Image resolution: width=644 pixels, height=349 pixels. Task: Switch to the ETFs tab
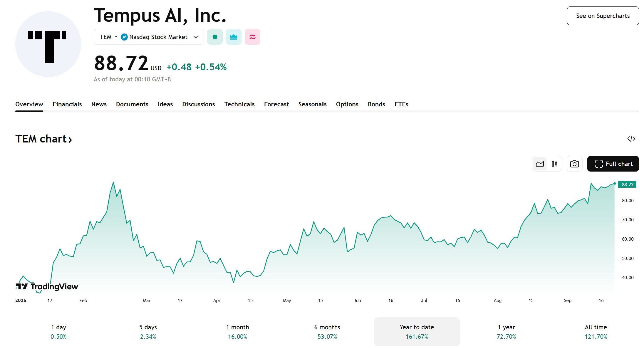point(401,104)
